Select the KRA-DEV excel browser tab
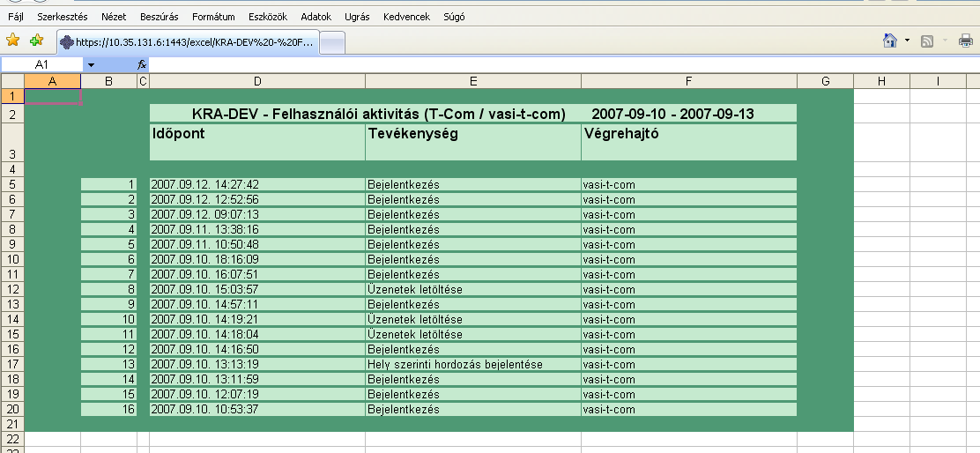 click(188, 42)
